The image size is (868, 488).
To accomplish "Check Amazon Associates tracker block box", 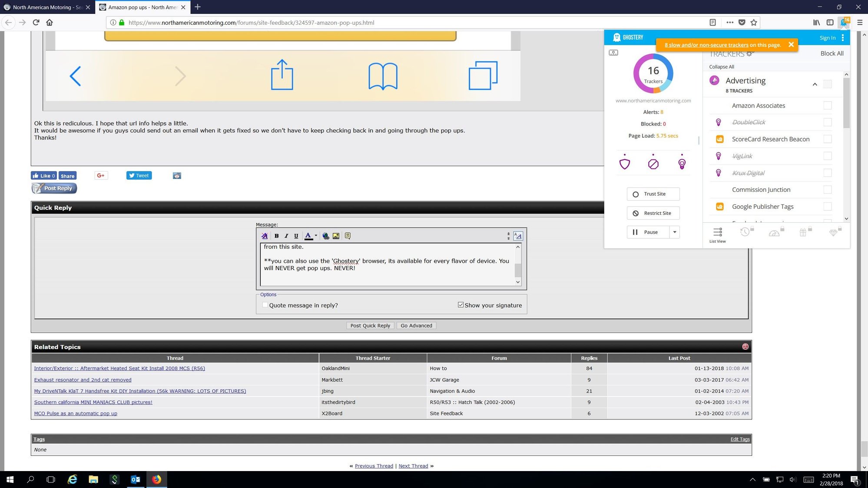I will [x=827, y=105].
